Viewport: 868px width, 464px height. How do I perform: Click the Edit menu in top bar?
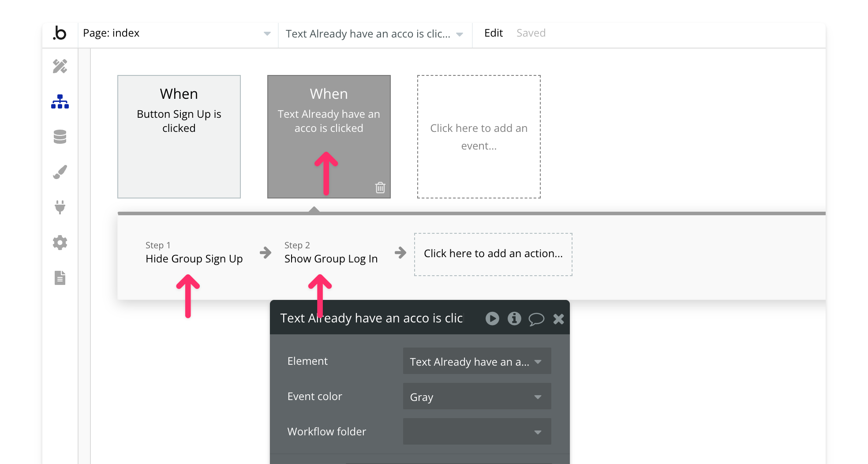(x=493, y=34)
